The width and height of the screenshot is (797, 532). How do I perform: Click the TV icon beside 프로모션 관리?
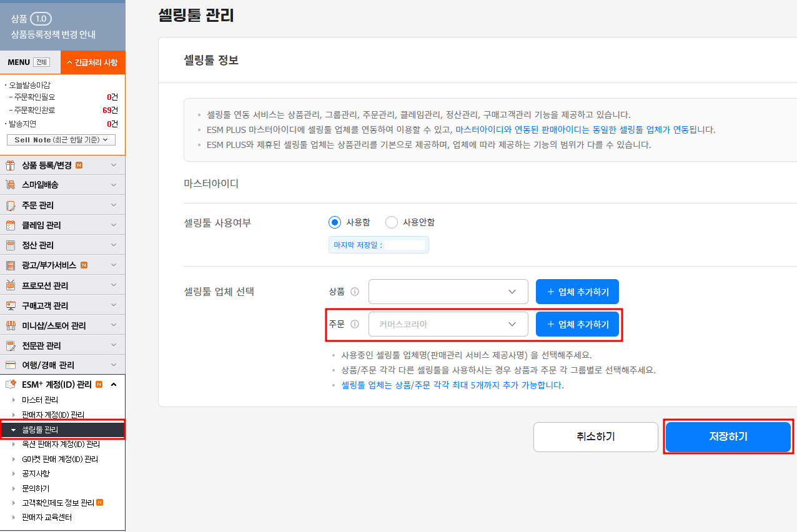(10, 285)
